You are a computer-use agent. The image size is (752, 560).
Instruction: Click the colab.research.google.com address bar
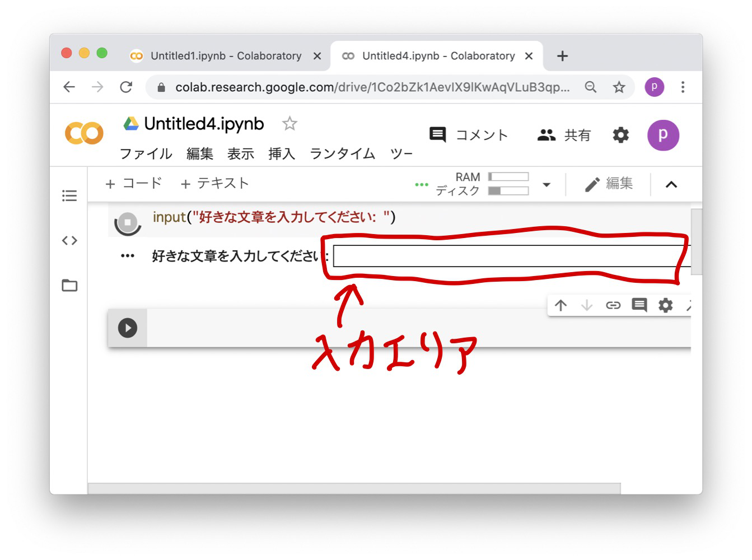pyautogui.click(x=372, y=87)
